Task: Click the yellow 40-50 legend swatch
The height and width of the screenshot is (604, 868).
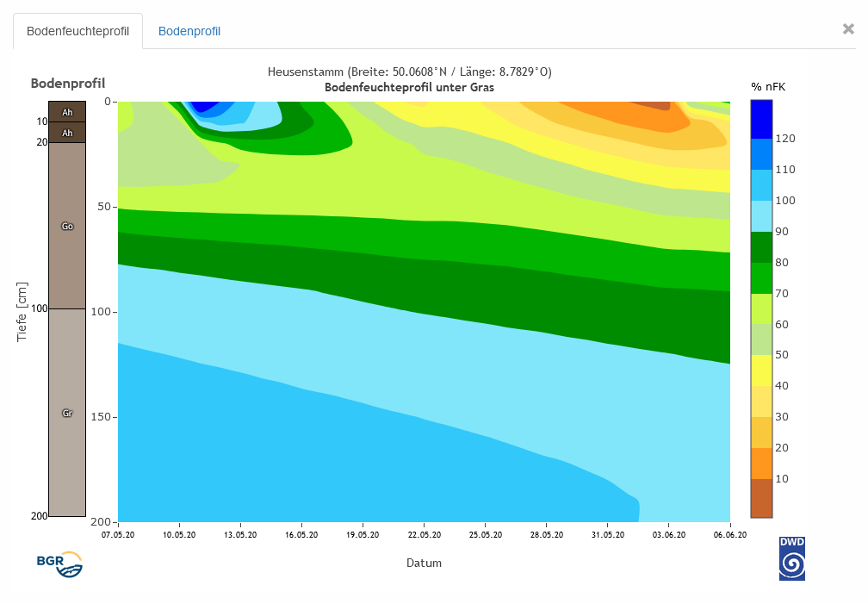Action: point(762,370)
